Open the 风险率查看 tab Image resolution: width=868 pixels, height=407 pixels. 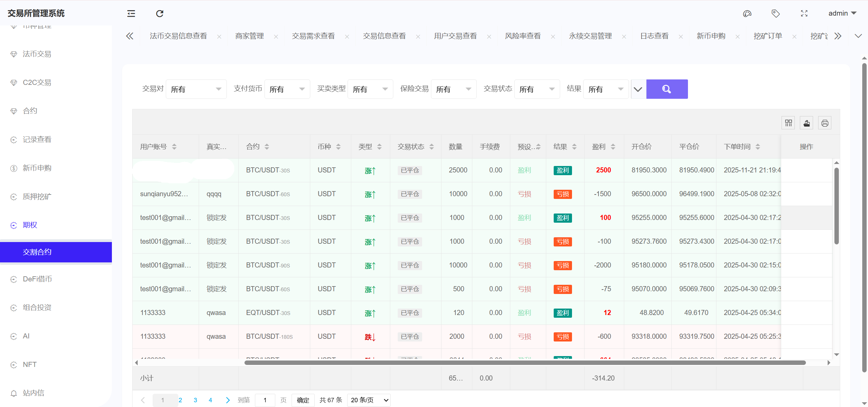pos(522,36)
